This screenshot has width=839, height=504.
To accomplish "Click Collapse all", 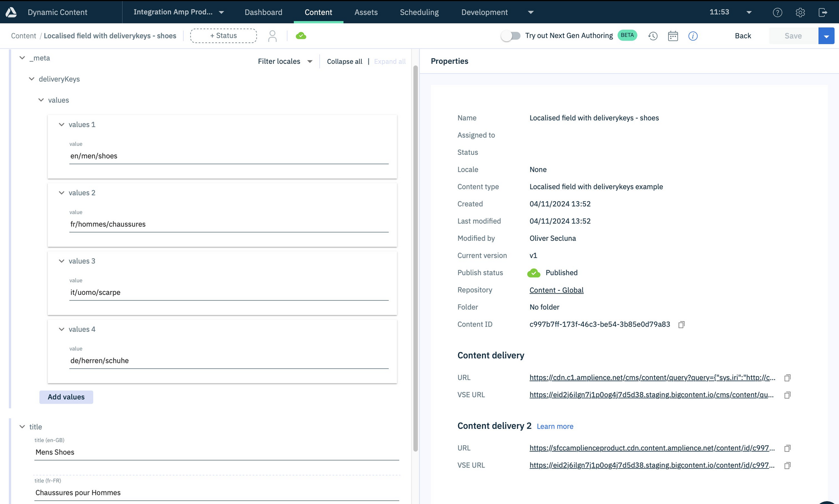I will pyautogui.click(x=344, y=62).
